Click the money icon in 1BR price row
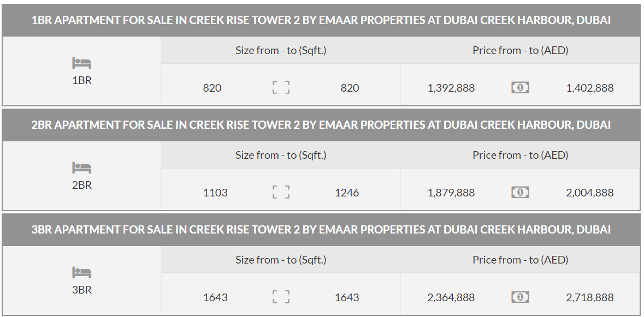Image resolution: width=644 pixels, height=317 pixels. pos(520,87)
